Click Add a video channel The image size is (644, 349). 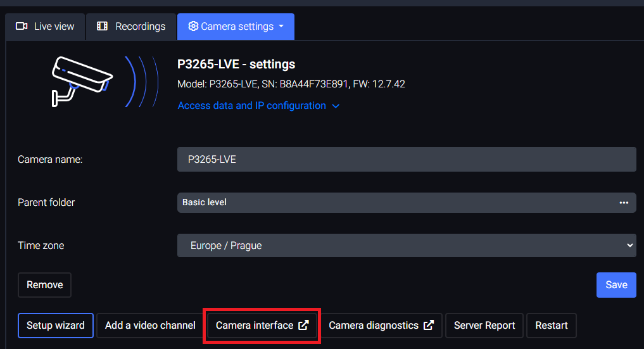pyautogui.click(x=150, y=326)
